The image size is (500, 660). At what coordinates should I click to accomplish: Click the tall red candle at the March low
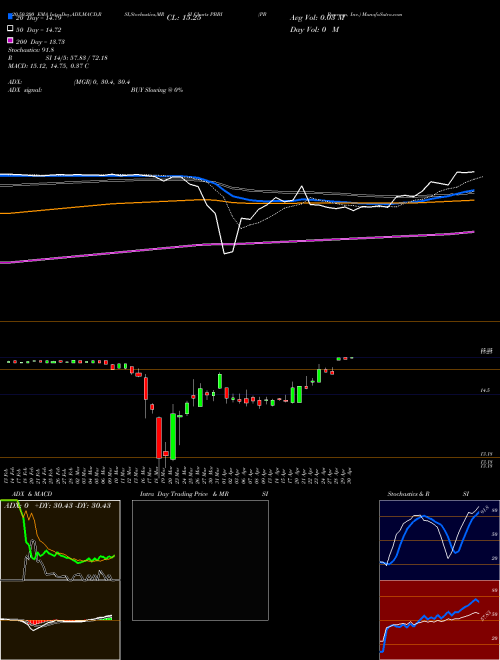click(159, 438)
